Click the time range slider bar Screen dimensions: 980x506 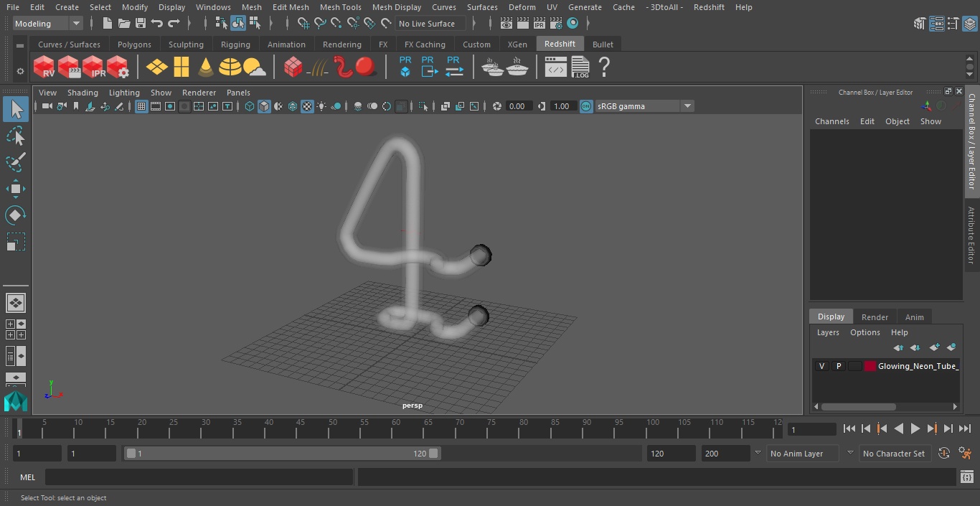[x=282, y=454]
